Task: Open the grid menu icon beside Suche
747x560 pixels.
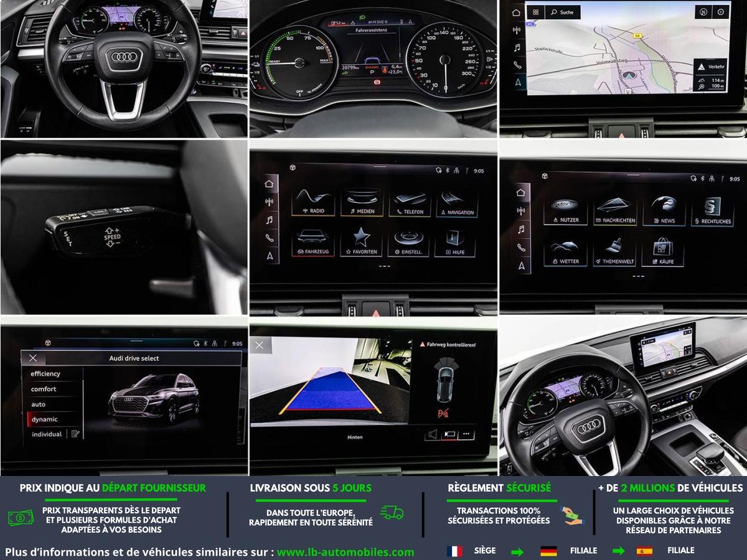Action: [x=535, y=12]
